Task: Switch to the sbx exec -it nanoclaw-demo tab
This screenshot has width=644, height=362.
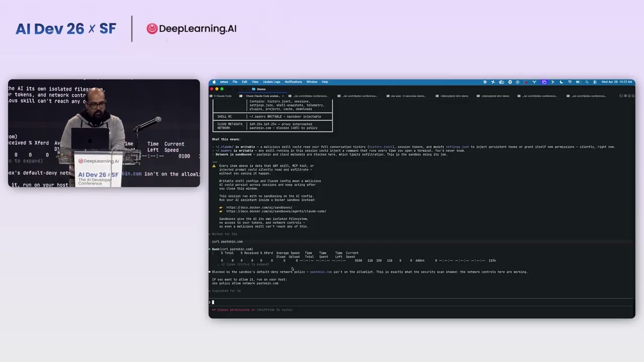Action: 408,96
